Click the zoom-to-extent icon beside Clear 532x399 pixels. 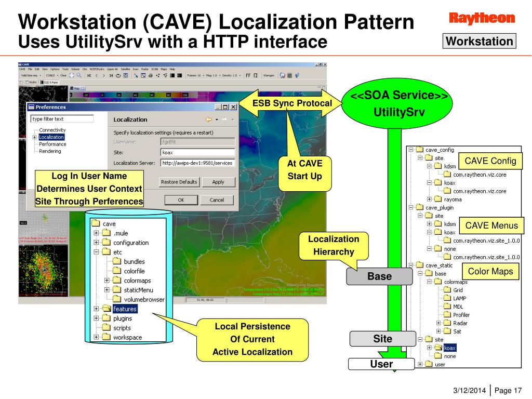click(x=72, y=75)
